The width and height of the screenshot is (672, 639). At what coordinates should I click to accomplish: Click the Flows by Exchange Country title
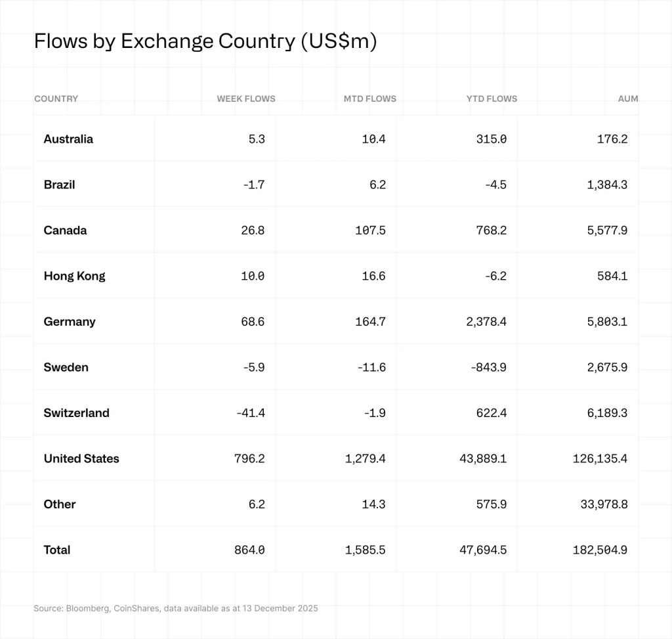point(205,41)
